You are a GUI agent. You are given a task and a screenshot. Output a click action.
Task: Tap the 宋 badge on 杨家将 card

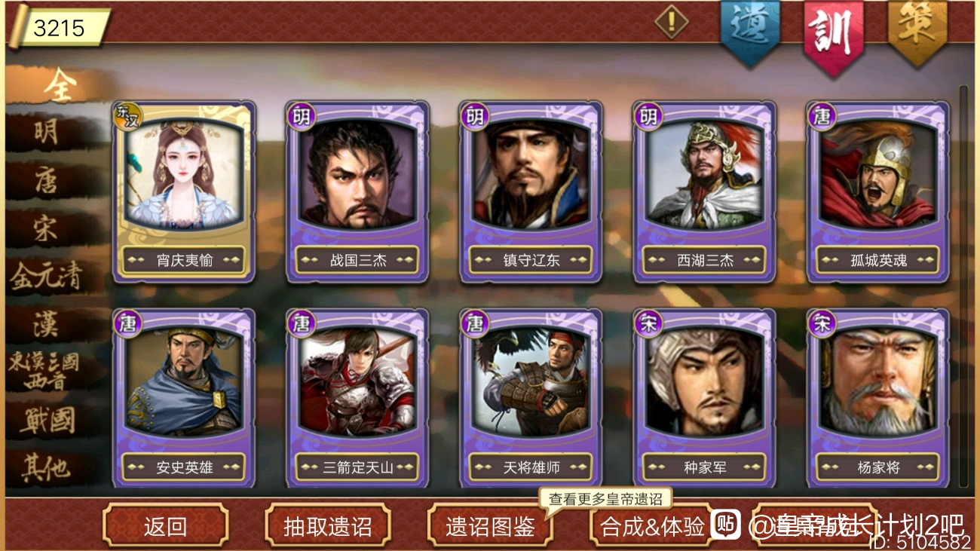pyautogui.click(x=821, y=324)
